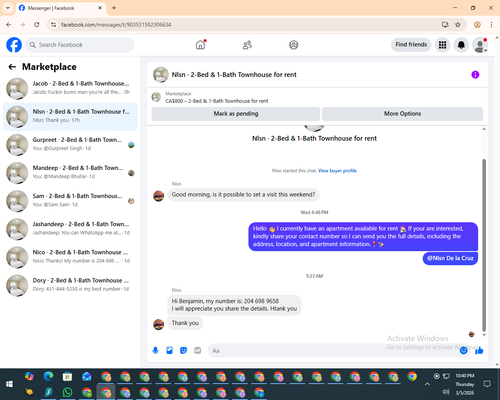Click the site information icon in address bar
500x400 pixels.
tap(53, 25)
